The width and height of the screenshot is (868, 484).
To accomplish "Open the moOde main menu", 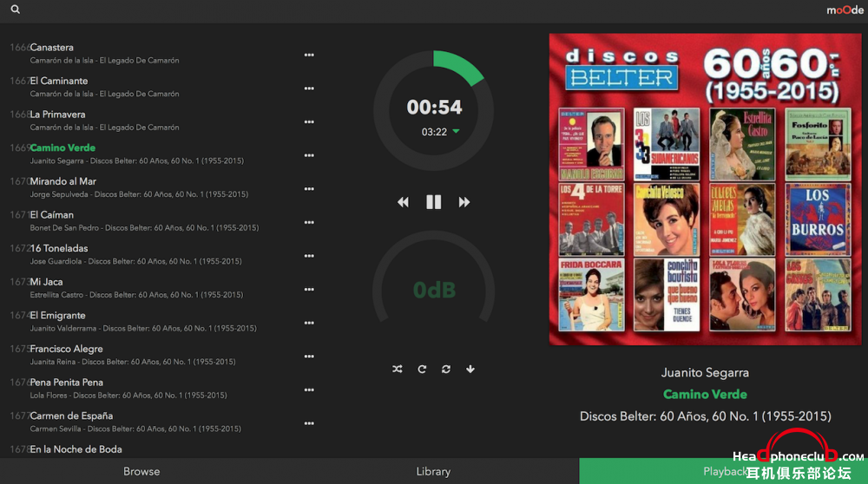I will [x=845, y=10].
